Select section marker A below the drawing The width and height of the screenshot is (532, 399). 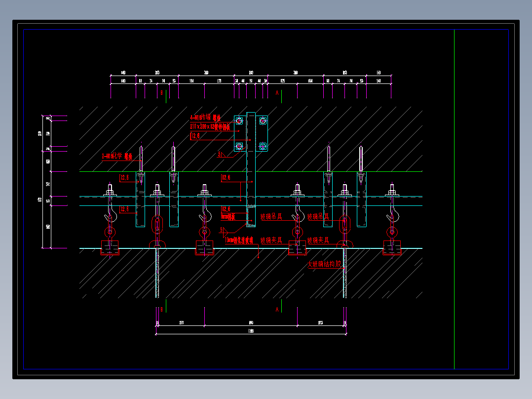pyautogui.click(x=277, y=309)
